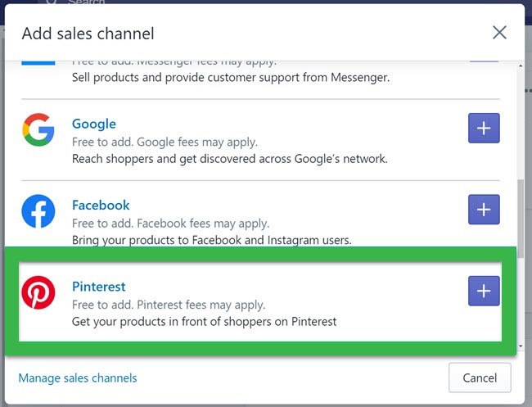Add the Google sales channel with plus button
Viewport: 532px width, 407px height.
[x=484, y=128]
